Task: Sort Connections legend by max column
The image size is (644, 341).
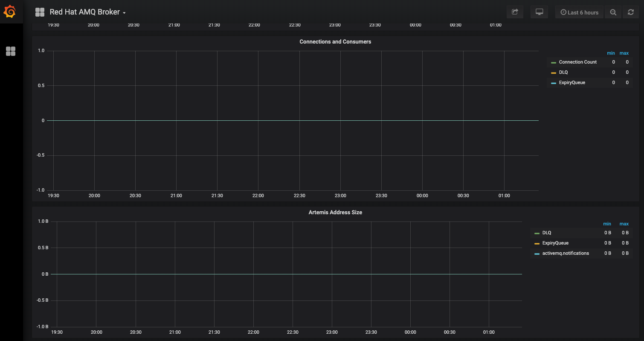Action: [x=624, y=53]
